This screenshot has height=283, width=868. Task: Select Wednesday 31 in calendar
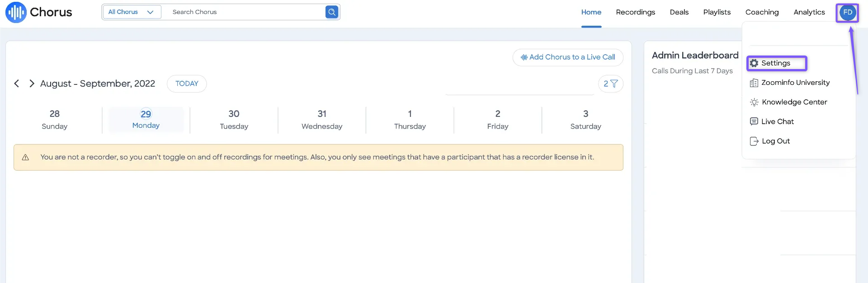pos(322,120)
